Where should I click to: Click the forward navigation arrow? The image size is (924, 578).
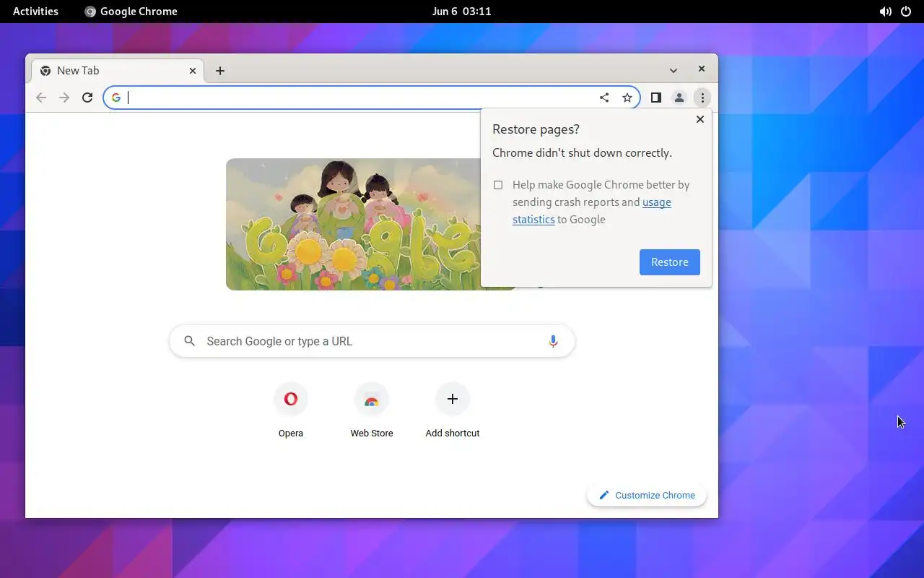[64, 98]
